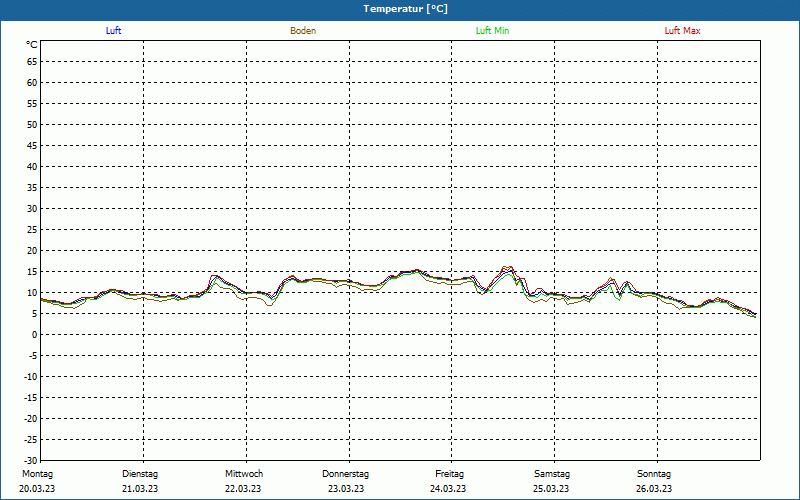Click the -15 y-axis value
The image size is (800, 500).
coord(31,397)
